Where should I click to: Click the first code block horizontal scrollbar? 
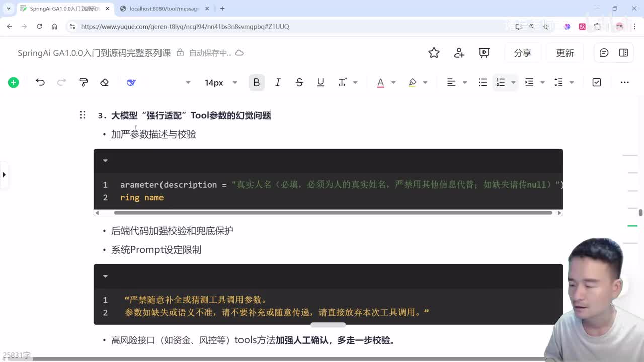[x=333, y=213]
